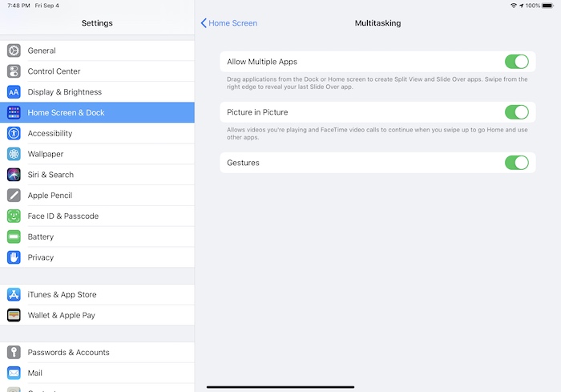Tap the 7:48 PM clock text
Viewport: 561px width, 392px height.
pyautogui.click(x=18, y=6)
